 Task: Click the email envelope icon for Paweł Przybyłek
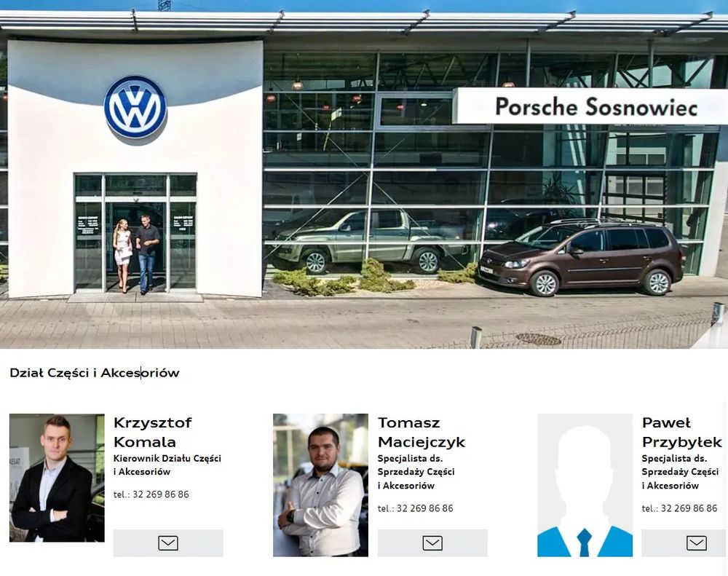pyautogui.click(x=697, y=543)
